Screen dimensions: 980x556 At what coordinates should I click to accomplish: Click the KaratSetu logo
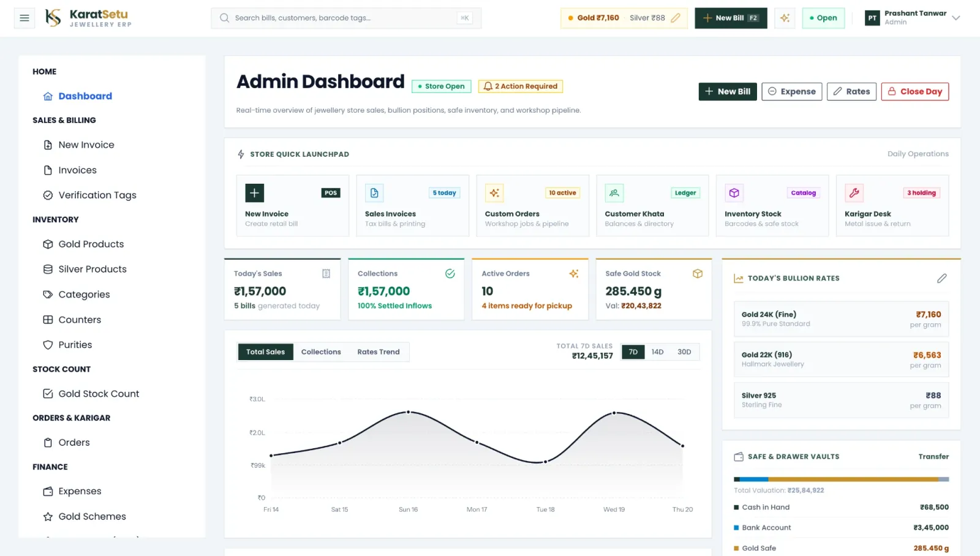89,18
